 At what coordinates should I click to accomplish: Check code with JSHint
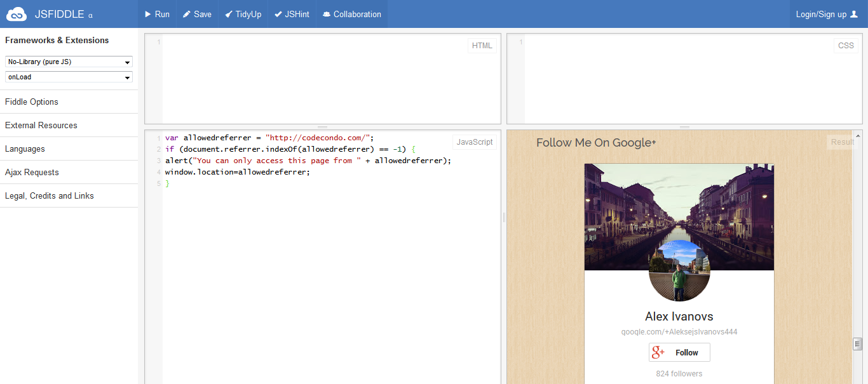(292, 14)
